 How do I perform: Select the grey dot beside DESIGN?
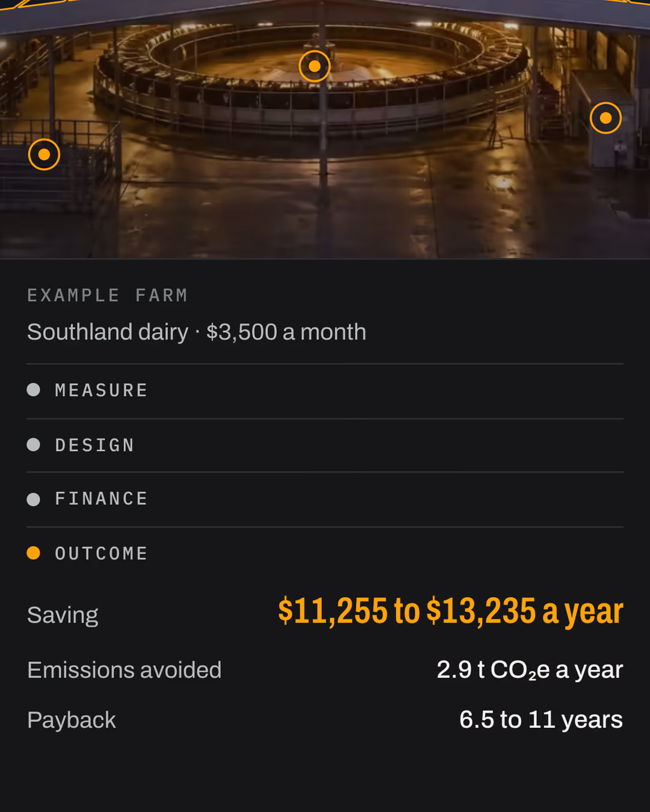point(34,444)
